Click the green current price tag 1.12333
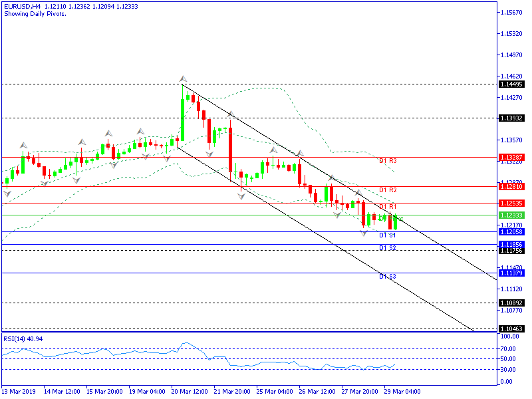 click(x=511, y=215)
